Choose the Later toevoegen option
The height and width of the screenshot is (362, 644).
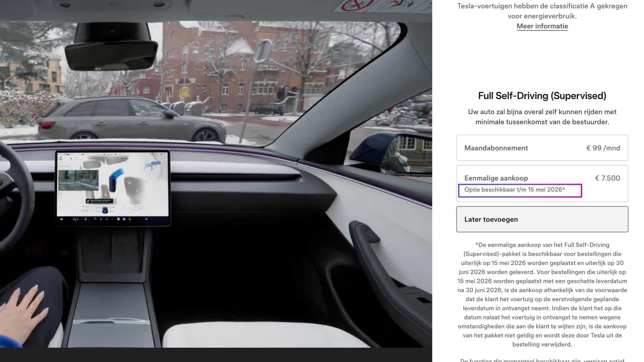pos(542,219)
